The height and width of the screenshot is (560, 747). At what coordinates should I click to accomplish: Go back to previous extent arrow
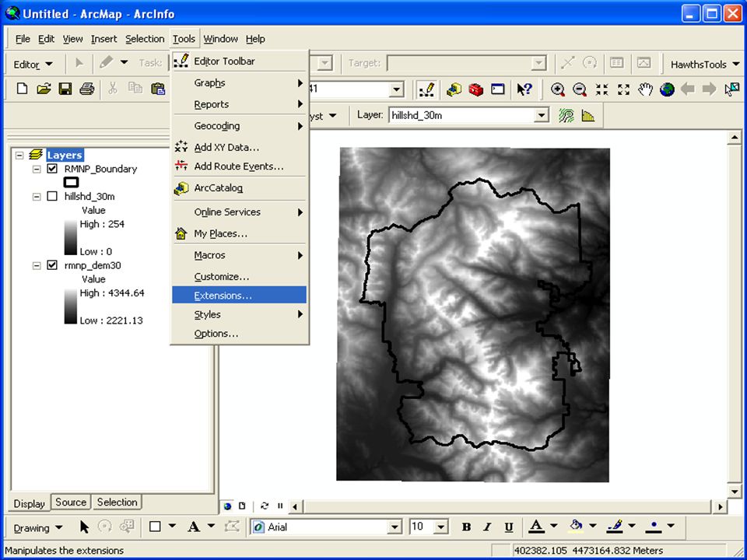pyautogui.click(x=687, y=89)
